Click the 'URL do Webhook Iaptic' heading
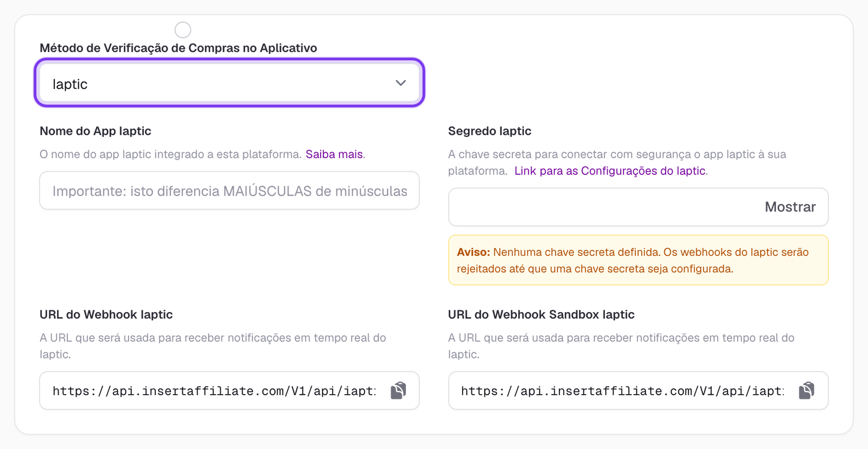Viewport: 868px width, 449px height. (x=106, y=314)
